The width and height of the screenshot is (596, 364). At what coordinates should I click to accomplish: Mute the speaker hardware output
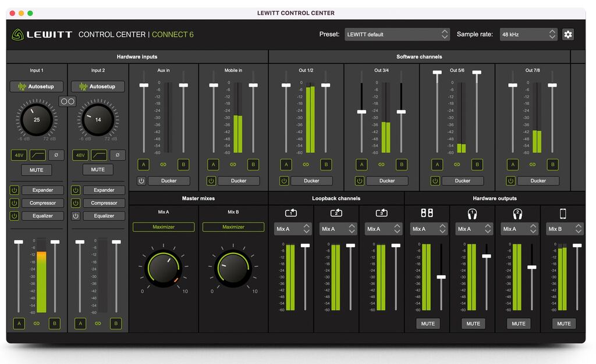point(428,324)
